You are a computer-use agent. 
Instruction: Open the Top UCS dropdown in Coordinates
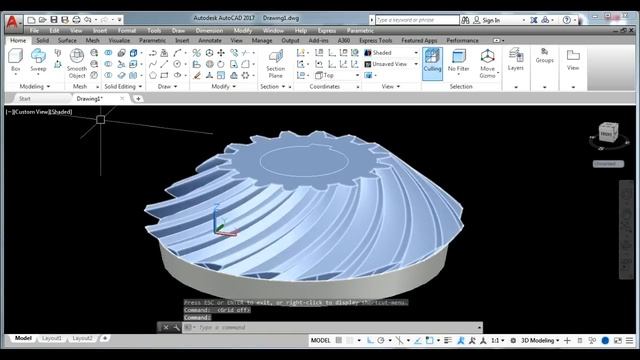coord(337,75)
